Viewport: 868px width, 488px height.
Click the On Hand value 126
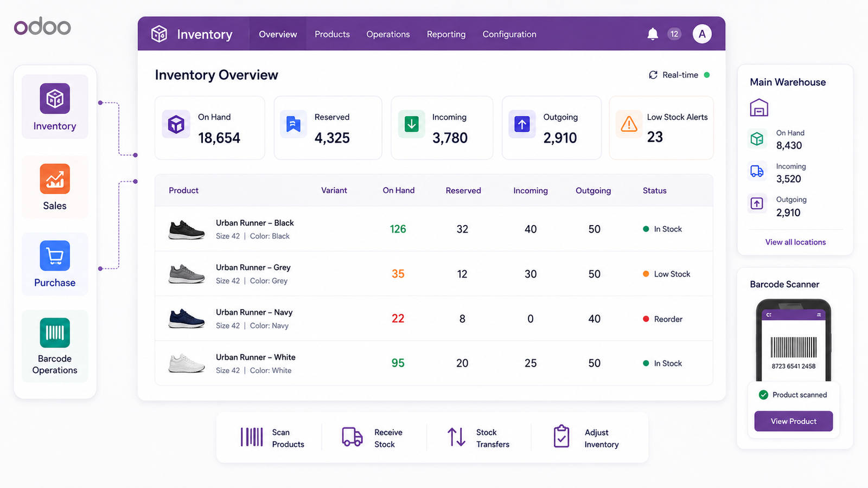tap(398, 229)
